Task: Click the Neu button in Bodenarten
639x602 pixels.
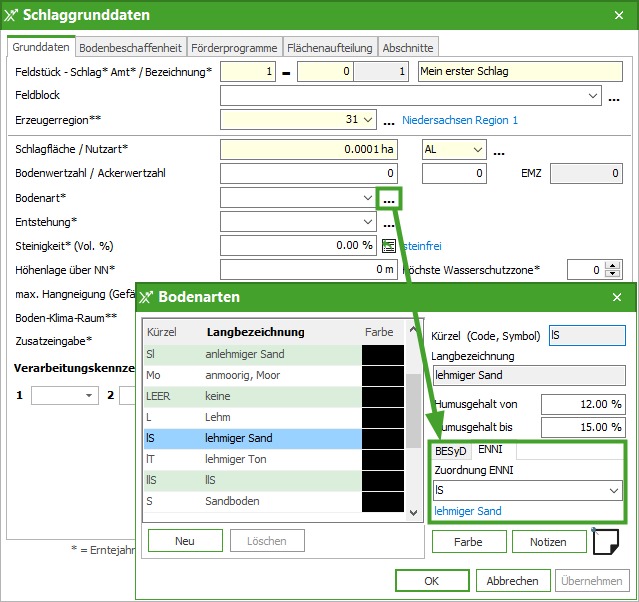Action: point(185,541)
